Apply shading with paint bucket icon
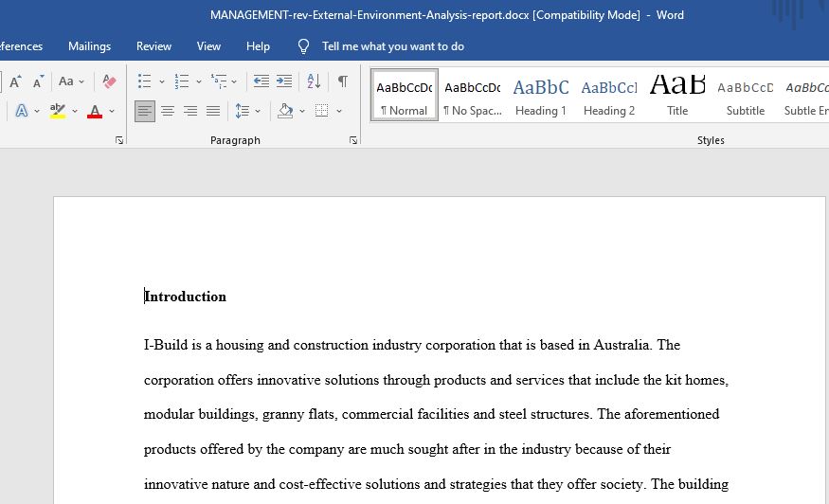Viewport: 829px width, 504px height. click(285, 111)
